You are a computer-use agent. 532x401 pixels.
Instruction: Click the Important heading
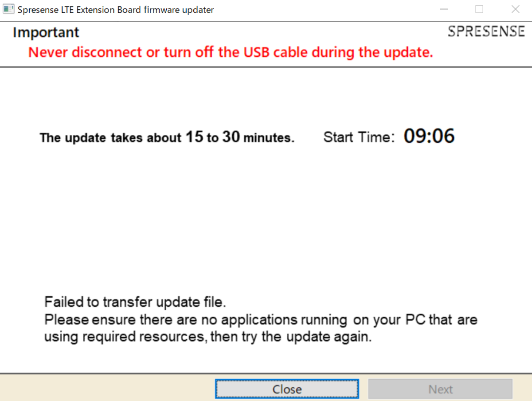(x=46, y=32)
